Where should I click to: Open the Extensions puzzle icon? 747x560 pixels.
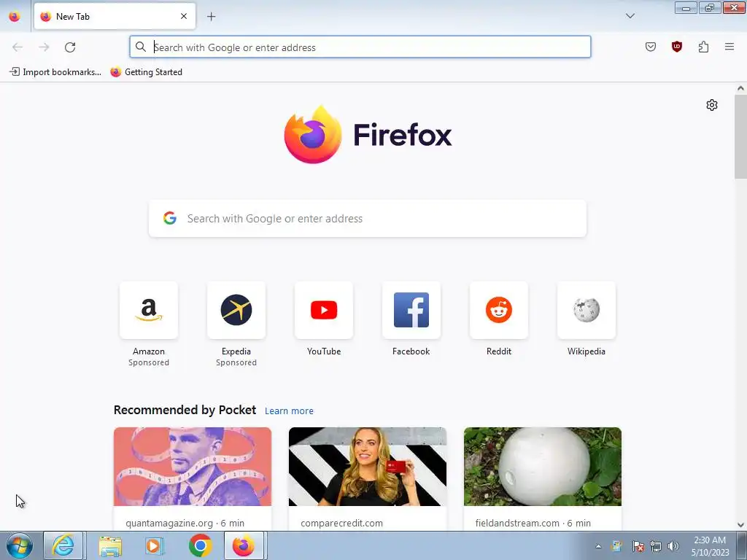(x=703, y=47)
